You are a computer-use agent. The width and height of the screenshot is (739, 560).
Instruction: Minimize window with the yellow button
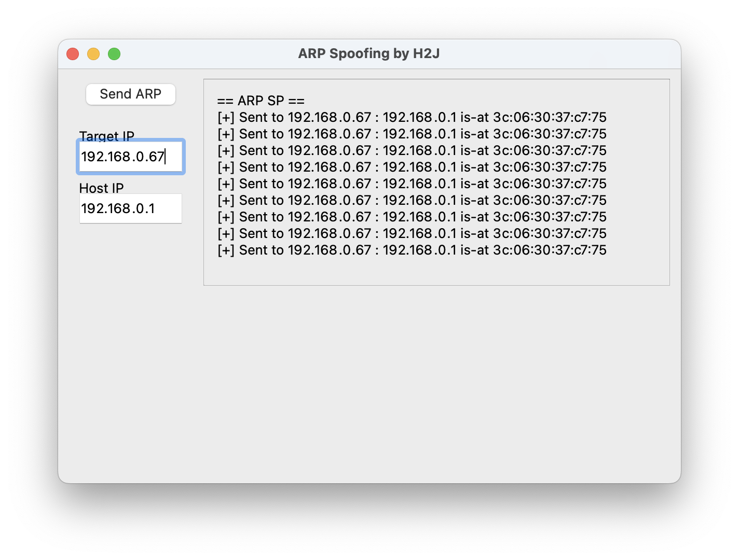coord(93,54)
